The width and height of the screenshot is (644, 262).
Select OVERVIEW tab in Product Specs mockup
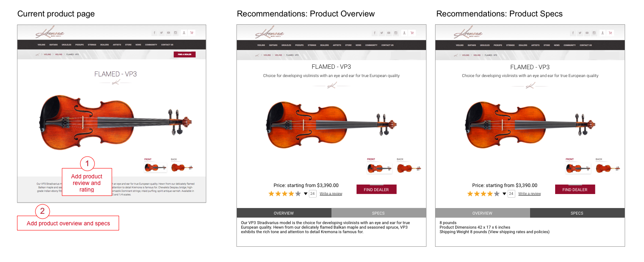[x=482, y=213]
